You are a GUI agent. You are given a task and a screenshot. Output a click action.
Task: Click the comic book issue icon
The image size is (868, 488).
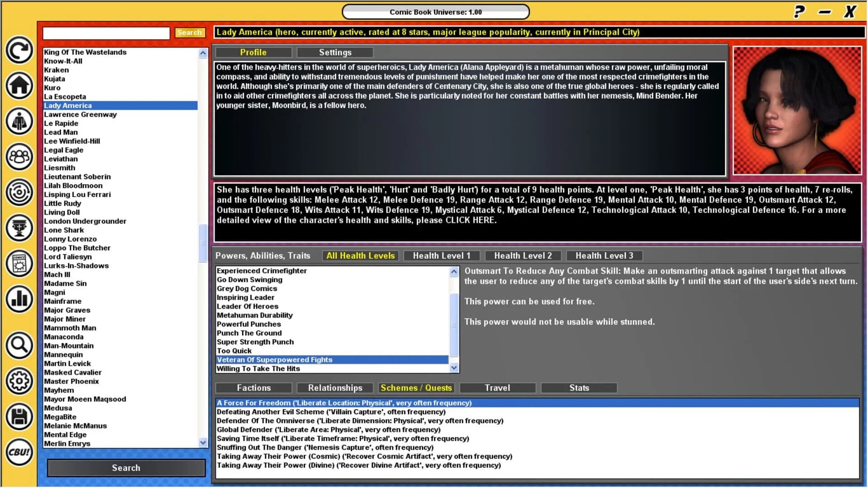coord(19,264)
